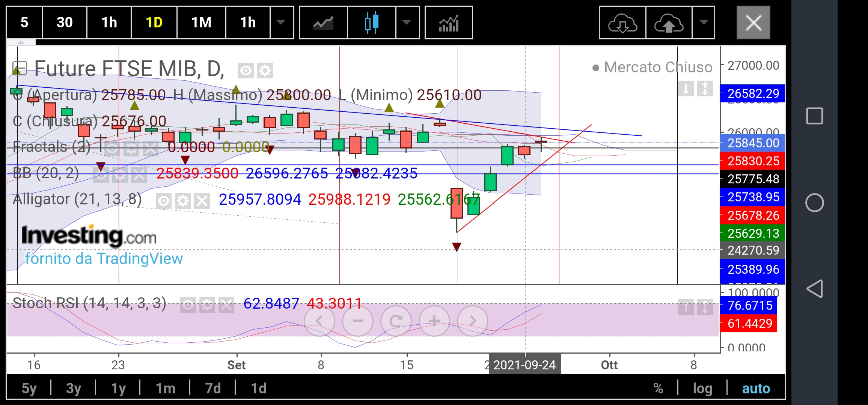This screenshot has width=868, height=405.
Task: Maximize main chart pane icon
Action: [x=705, y=89]
